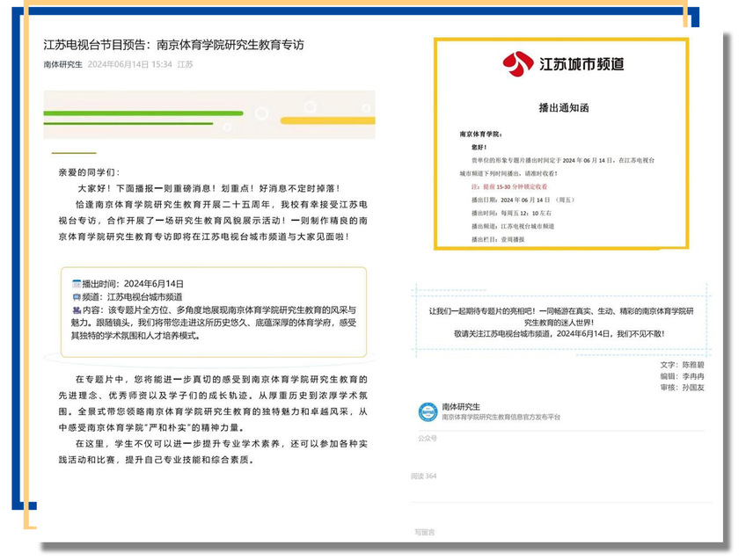Viewport: 746px width, 560px height.
Task: Click the red 江苏城市频道 logo icon
Action: [517, 64]
